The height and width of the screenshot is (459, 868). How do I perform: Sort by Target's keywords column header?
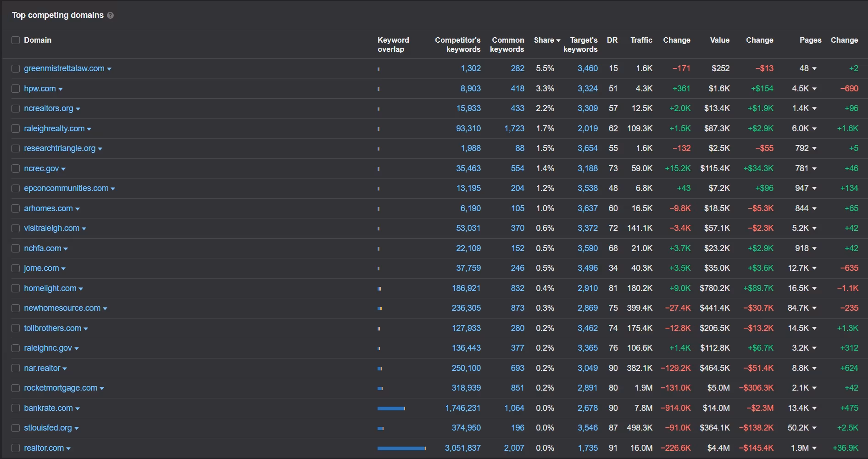pyautogui.click(x=580, y=45)
